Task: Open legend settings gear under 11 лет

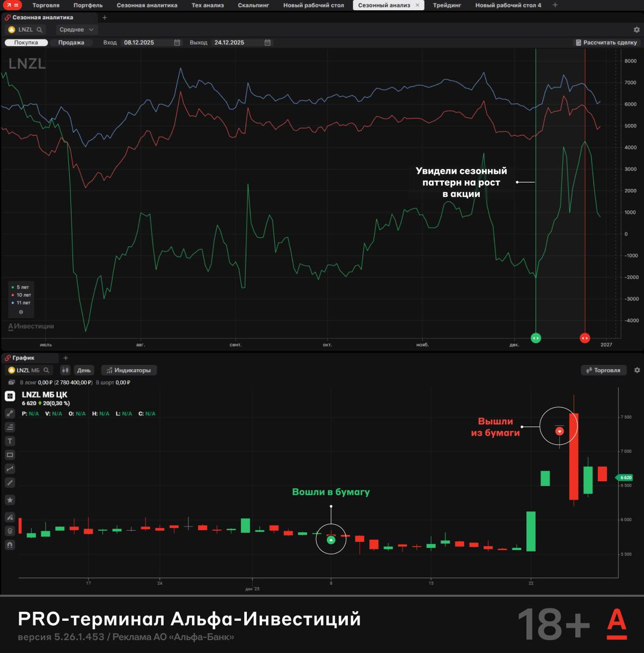Action: 21,312
